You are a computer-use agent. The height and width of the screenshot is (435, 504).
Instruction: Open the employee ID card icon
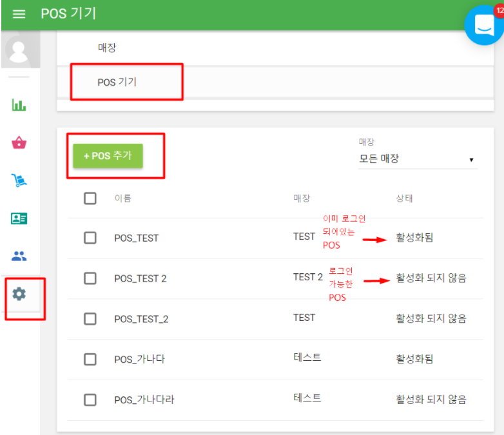(19, 218)
